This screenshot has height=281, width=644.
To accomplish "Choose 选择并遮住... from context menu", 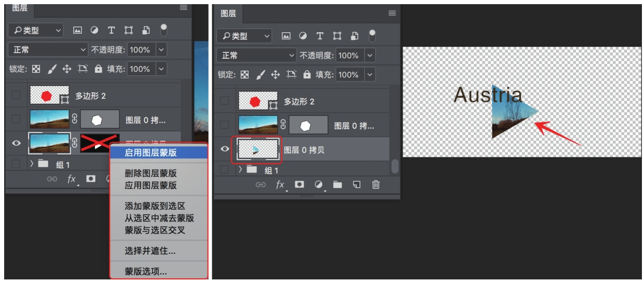I will (x=158, y=251).
